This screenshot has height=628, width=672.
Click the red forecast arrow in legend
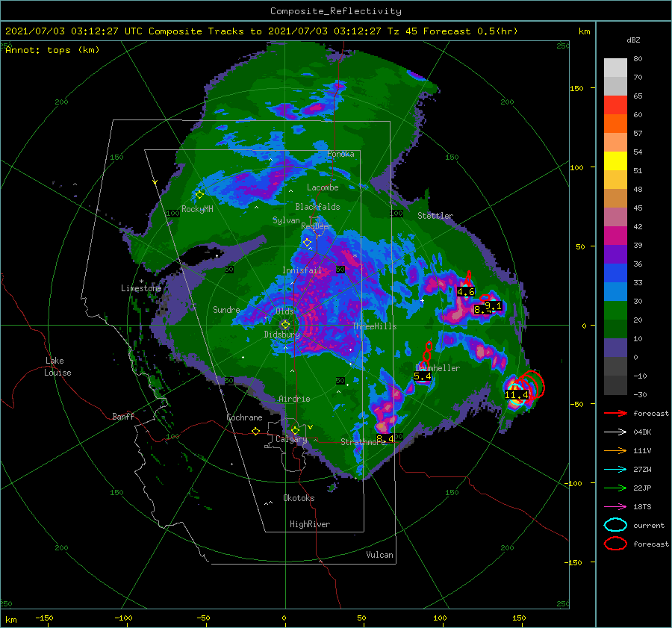pos(615,413)
